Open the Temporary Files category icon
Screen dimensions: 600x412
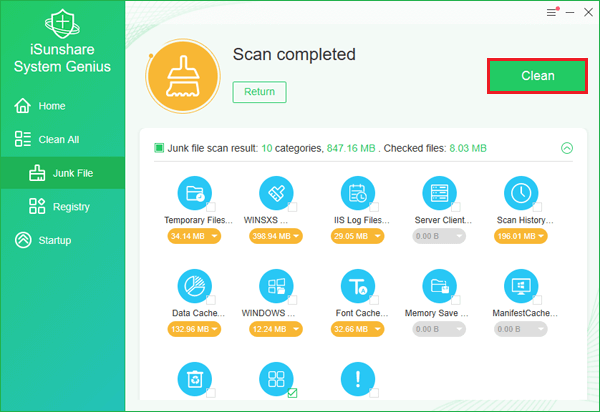click(x=195, y=193)
